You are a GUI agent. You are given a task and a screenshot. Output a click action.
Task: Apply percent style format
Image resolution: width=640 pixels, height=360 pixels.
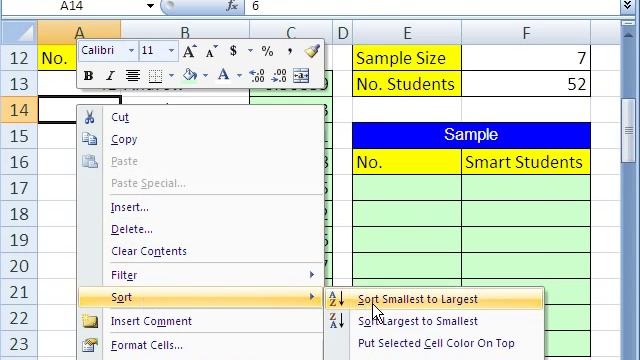pyautogui.click(x=267, y=51)
